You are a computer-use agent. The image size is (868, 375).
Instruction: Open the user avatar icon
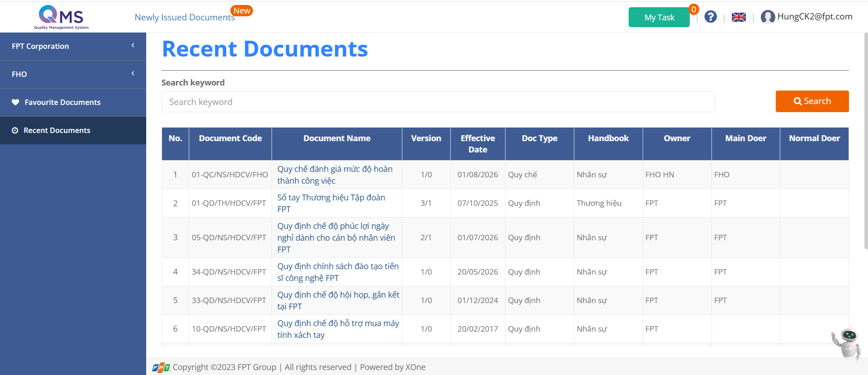[768, 17]
